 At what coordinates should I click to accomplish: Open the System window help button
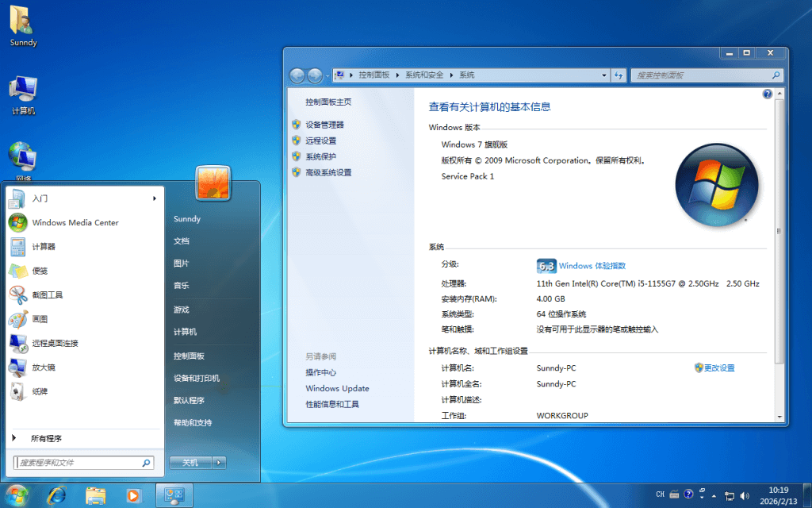click(x=767, y=94)
